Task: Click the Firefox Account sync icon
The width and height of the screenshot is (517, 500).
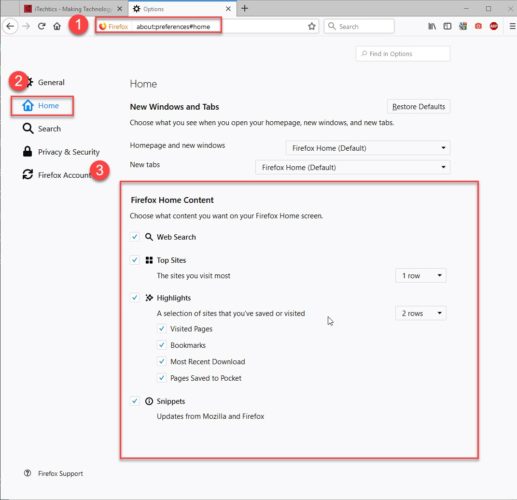Action: (28, 174)
